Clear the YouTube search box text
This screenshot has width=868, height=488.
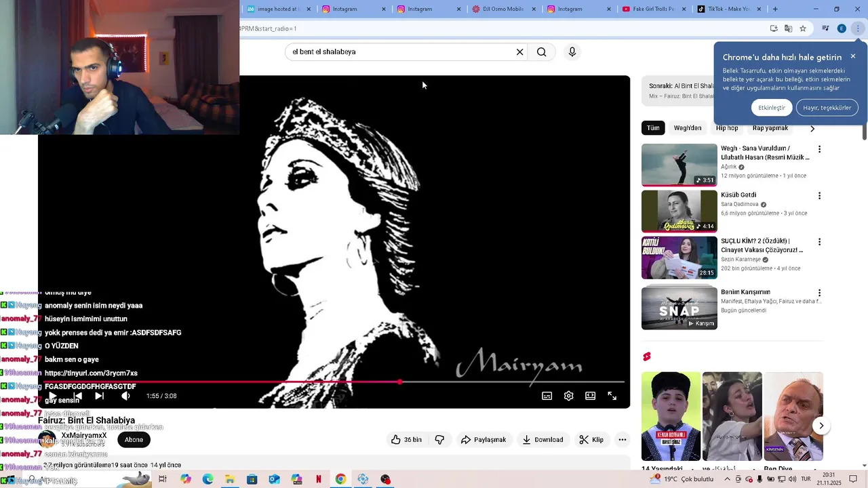[x=520, y=52]
